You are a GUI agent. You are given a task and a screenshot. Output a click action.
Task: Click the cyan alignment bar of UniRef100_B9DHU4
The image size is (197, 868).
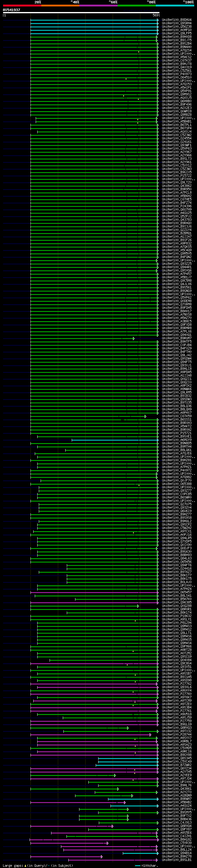tap(94, 20)
